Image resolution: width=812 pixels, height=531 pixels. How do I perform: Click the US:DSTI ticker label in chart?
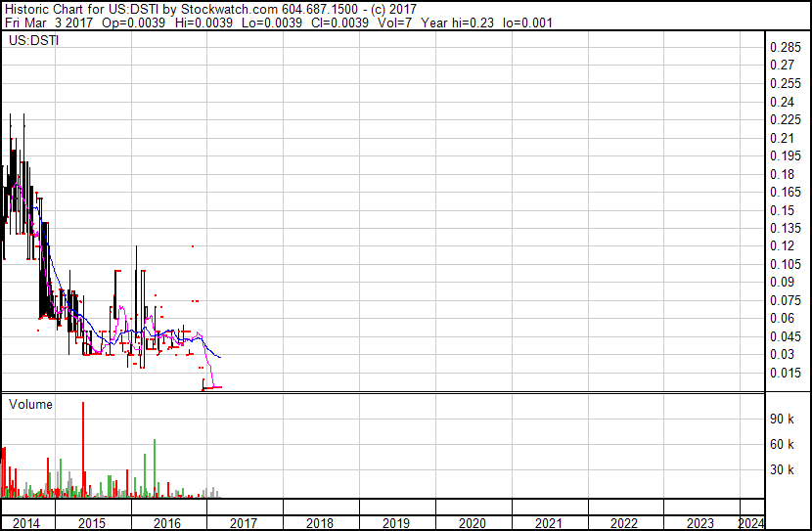pyautogui.click(x=30, y=41)
